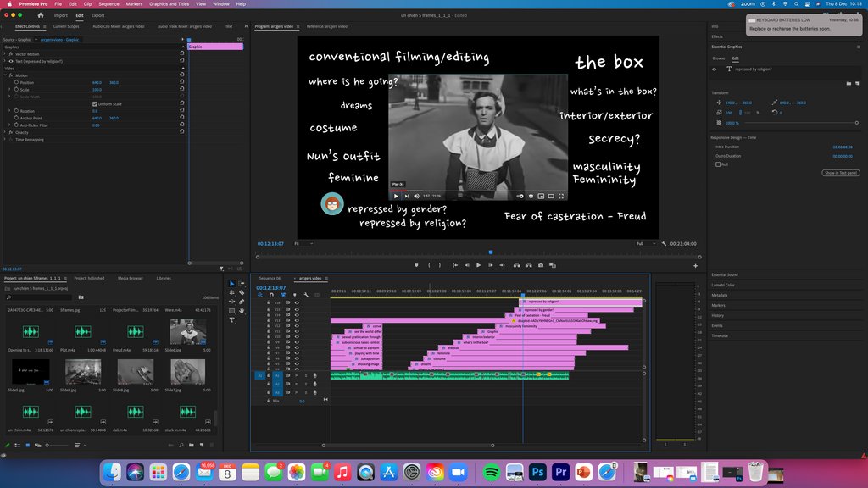Open the Media Browser tab
Image resolution: width=868 pixels, height=488 pixels.
coord(130,278)
